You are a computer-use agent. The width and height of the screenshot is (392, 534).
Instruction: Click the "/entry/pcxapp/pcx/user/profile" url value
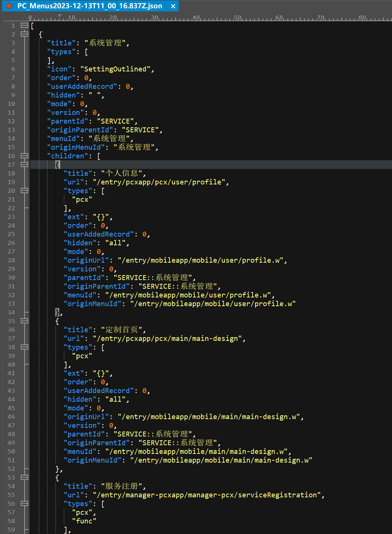coord(159,182)
